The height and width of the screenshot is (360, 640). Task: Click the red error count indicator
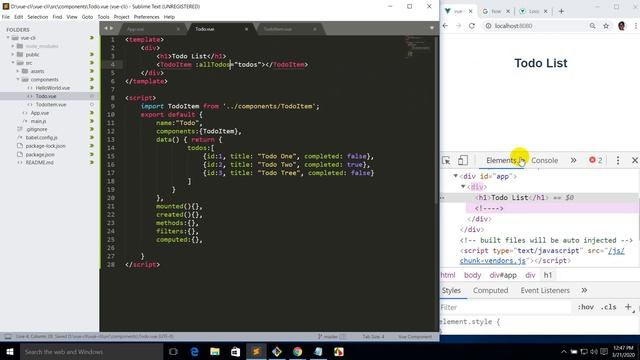(x=596, y=160)
